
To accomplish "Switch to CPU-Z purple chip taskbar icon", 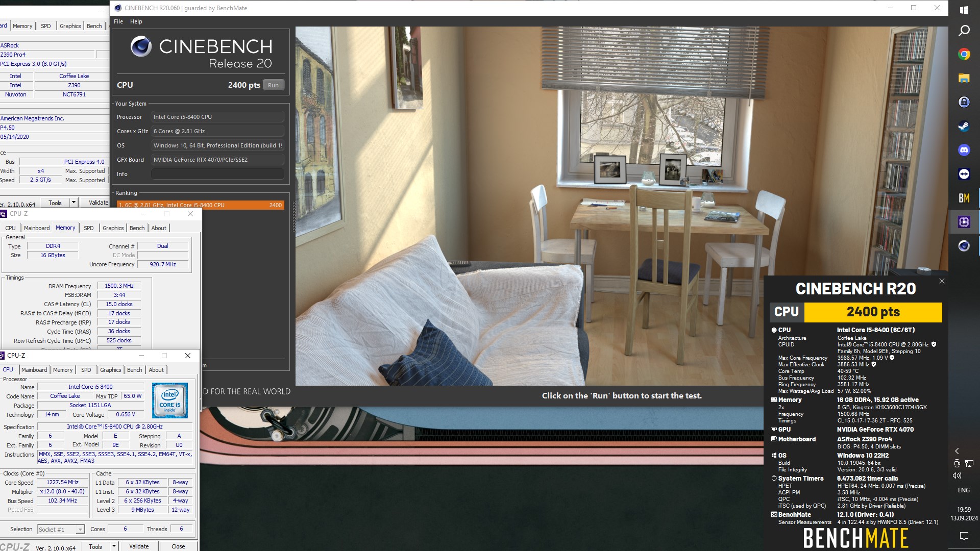I will point(964,222).
